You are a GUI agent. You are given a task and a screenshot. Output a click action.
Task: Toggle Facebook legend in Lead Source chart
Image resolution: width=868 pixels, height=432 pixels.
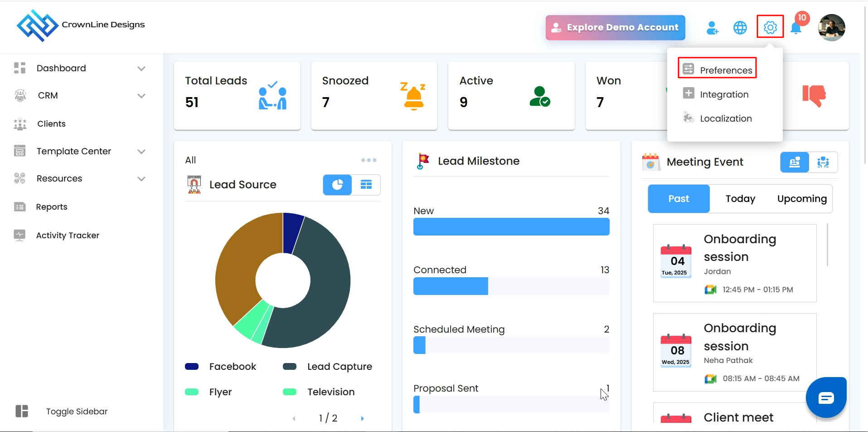[x=220, y=367]
